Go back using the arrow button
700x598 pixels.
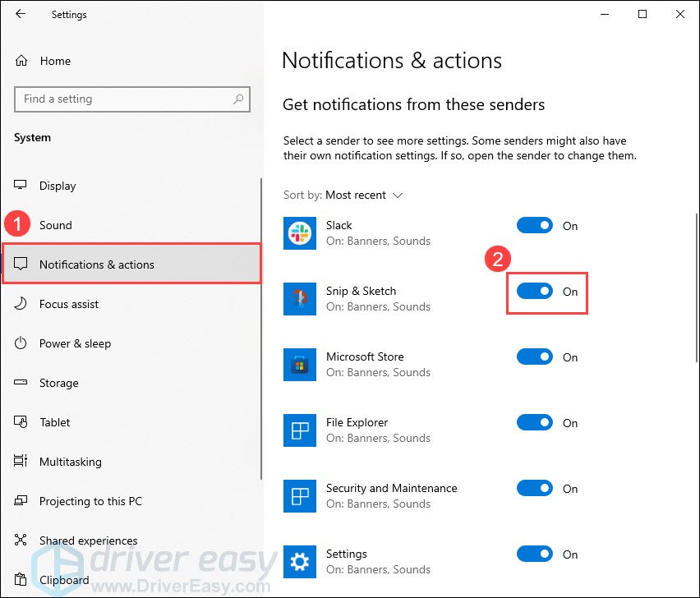[x=19, y=14]
